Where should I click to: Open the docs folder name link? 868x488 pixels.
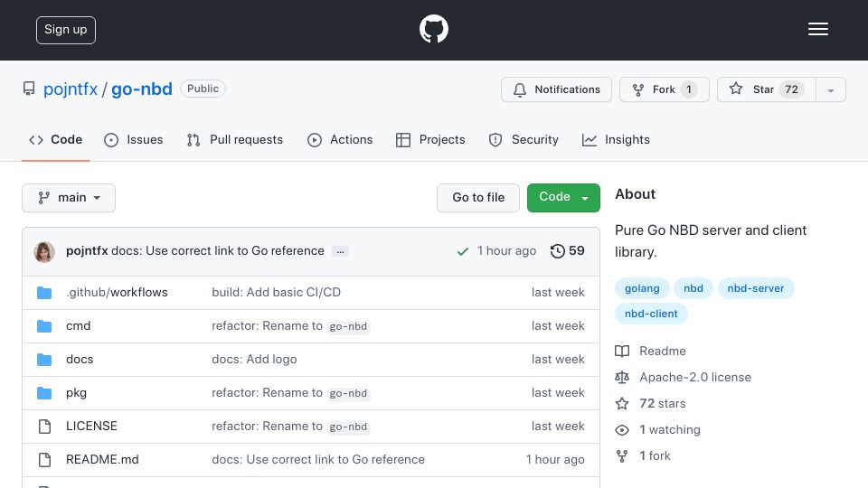(x=80, y=360)
